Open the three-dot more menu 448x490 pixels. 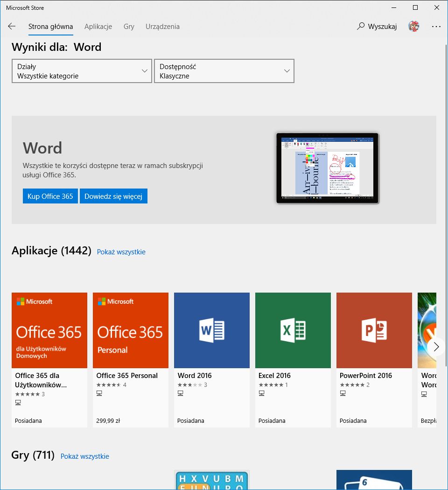tap(436, 27)
